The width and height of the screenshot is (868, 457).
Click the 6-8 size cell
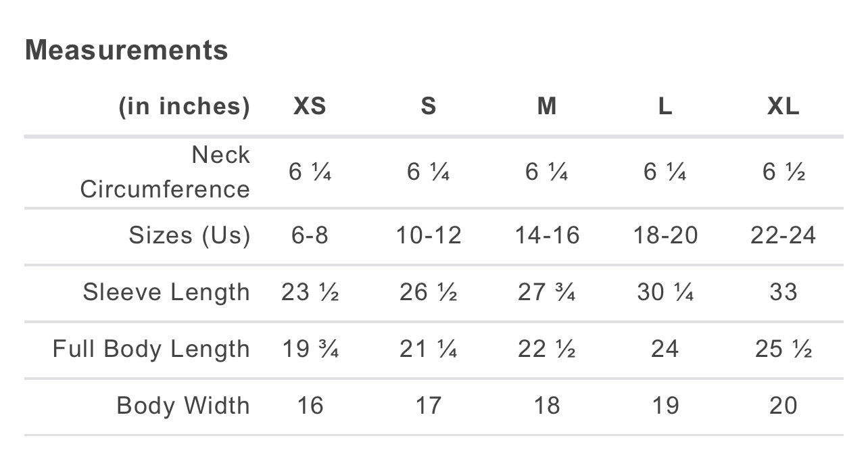[310, 235]
